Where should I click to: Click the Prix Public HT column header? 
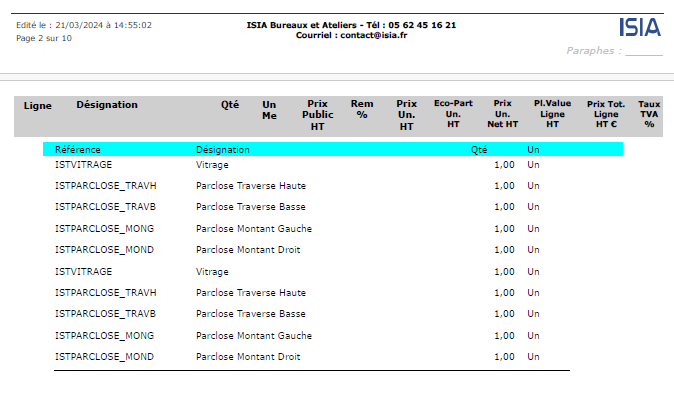click(318, 115)
